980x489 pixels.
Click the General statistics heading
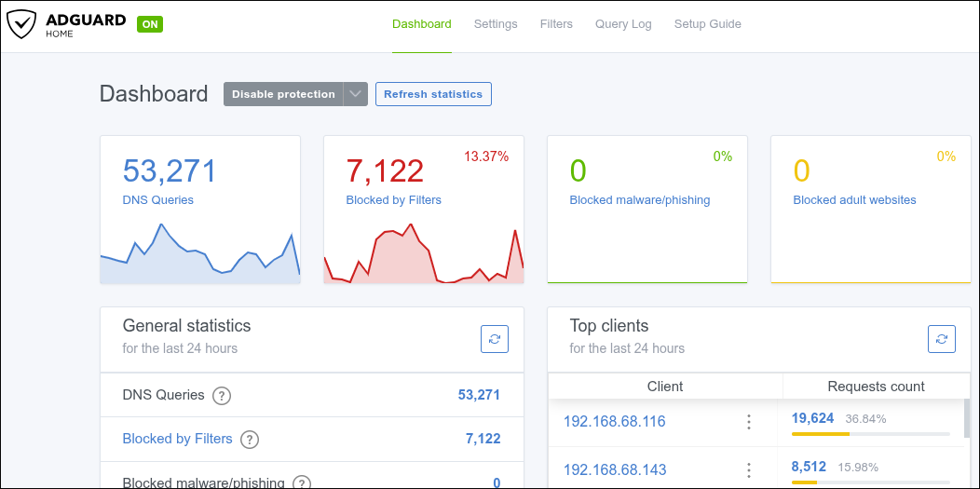click(186, 325)
